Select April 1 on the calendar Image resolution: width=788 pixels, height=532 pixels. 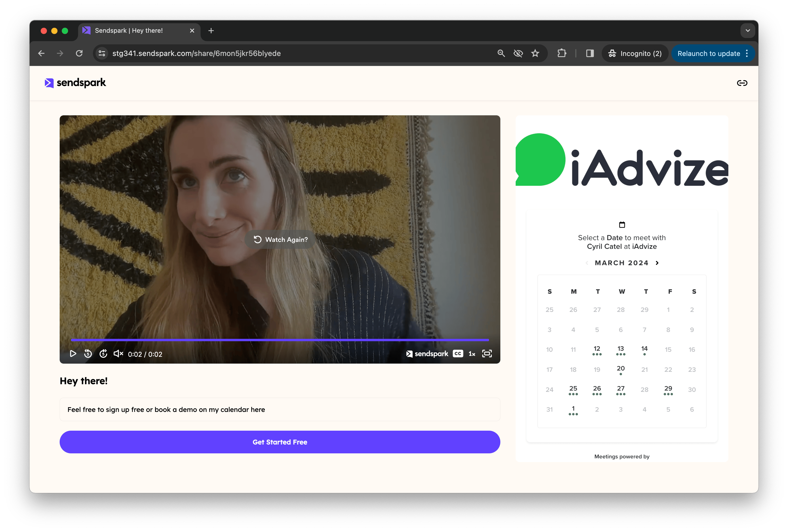coord(573,410)
